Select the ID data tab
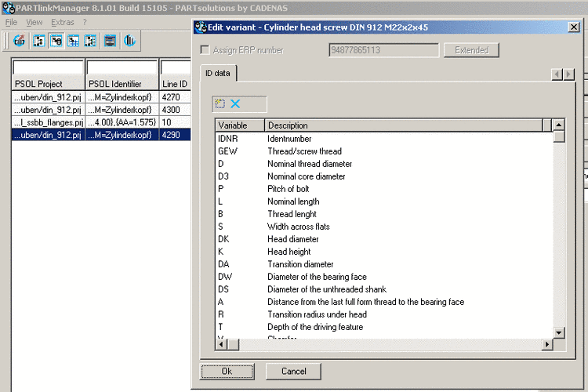Viewport: 588px width, 392px height. pyautogui.click(x=218, y=73)
